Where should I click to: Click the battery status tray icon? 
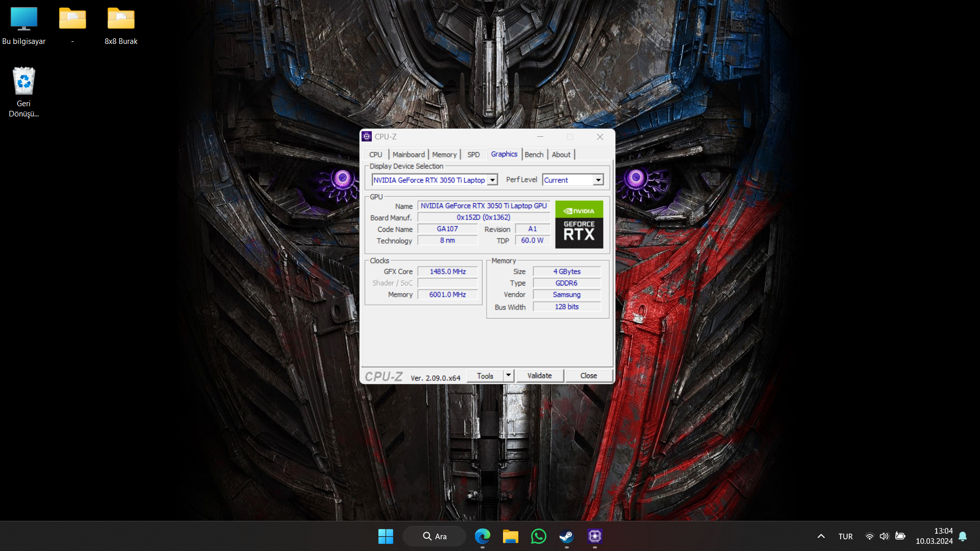point(900,536)
